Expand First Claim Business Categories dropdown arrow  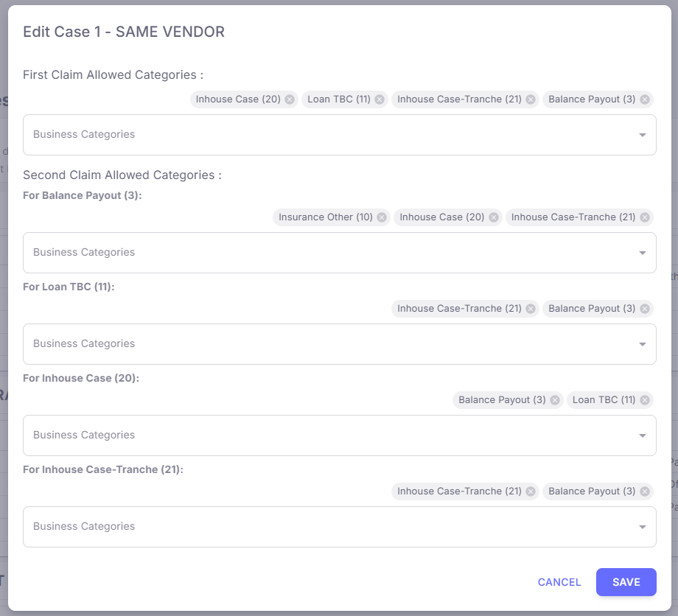point(642,135)
